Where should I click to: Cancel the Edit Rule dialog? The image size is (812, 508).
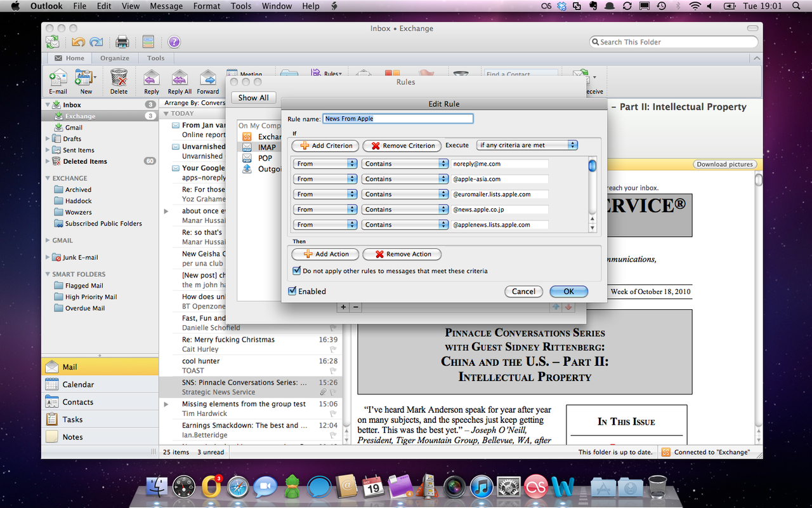click(523, 291)
